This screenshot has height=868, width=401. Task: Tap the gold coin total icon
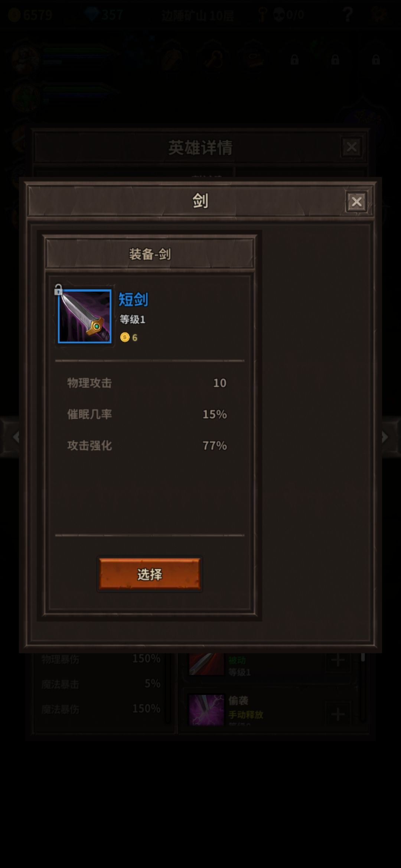[14, 15]
